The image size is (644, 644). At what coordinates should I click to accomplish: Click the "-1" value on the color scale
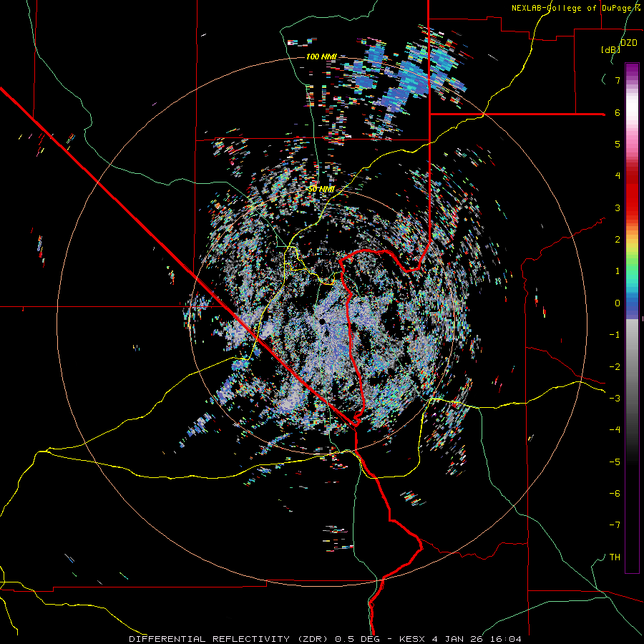tap(615, 335)
